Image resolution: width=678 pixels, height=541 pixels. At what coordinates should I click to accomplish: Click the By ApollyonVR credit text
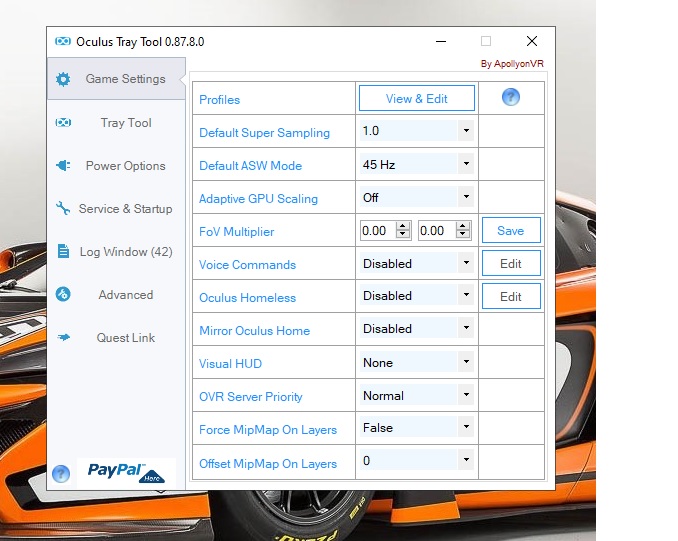pos(512,64)
